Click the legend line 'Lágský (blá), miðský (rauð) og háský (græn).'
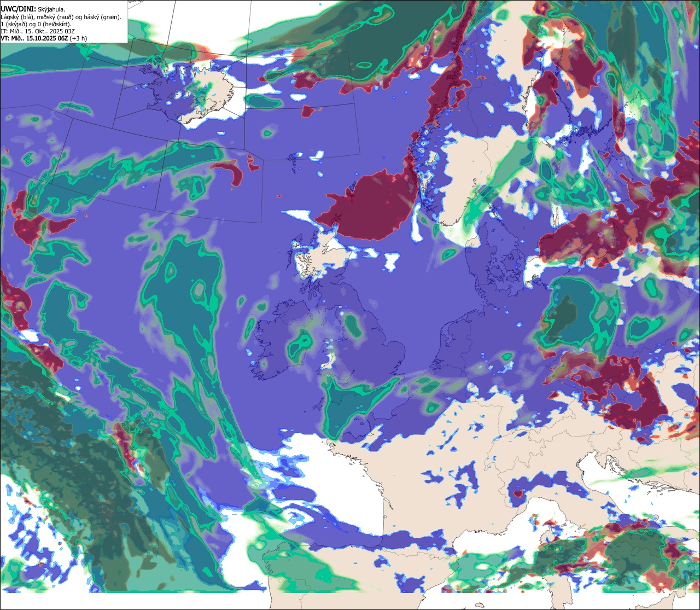Viewport: 700px width, 610px height. point(61,16)
